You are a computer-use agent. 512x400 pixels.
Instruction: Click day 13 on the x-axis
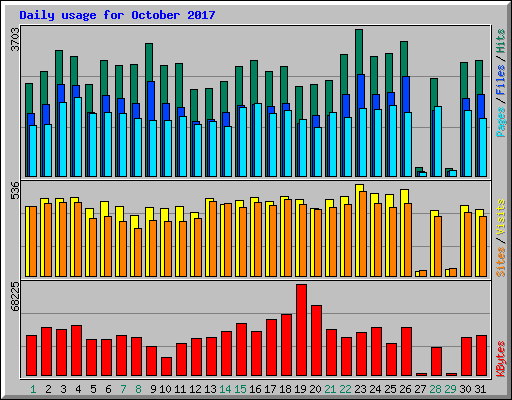click(210, 389)
